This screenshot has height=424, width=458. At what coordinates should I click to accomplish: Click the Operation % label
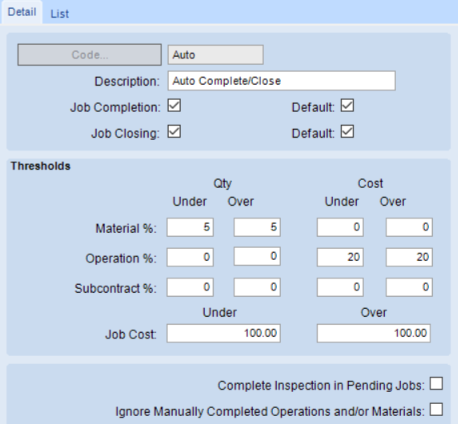coord(121,259)
